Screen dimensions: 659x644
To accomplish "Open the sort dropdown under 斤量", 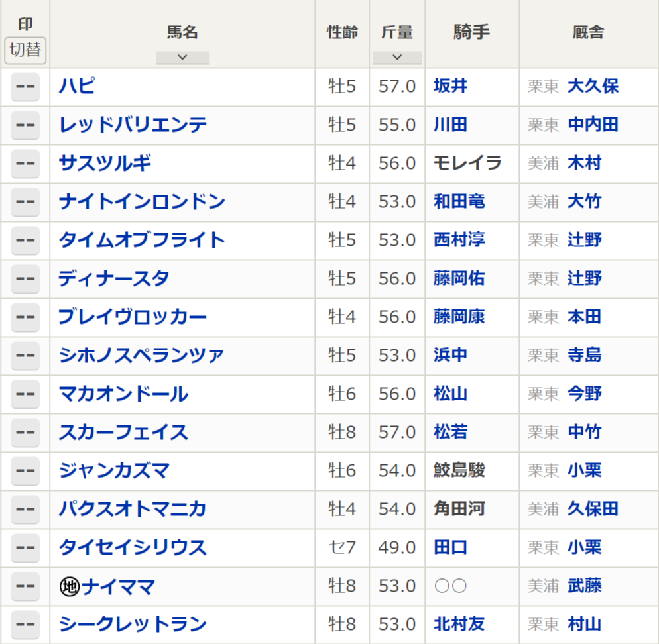I will pos(397,58).
